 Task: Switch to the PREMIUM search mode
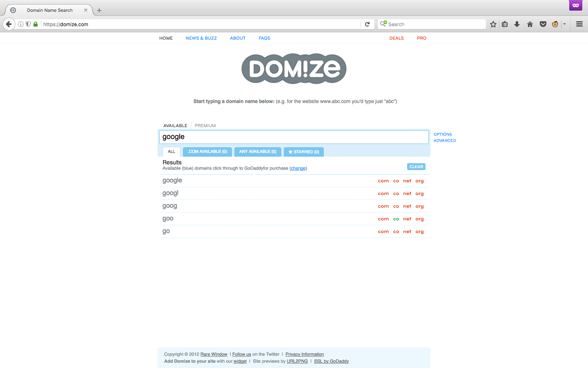click(x=205, y=126)
